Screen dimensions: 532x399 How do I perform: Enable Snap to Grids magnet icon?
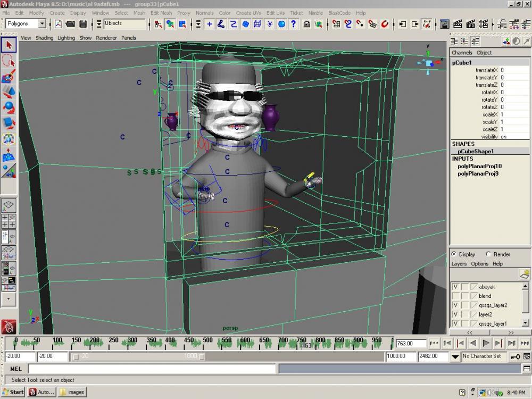pos(337,24)
